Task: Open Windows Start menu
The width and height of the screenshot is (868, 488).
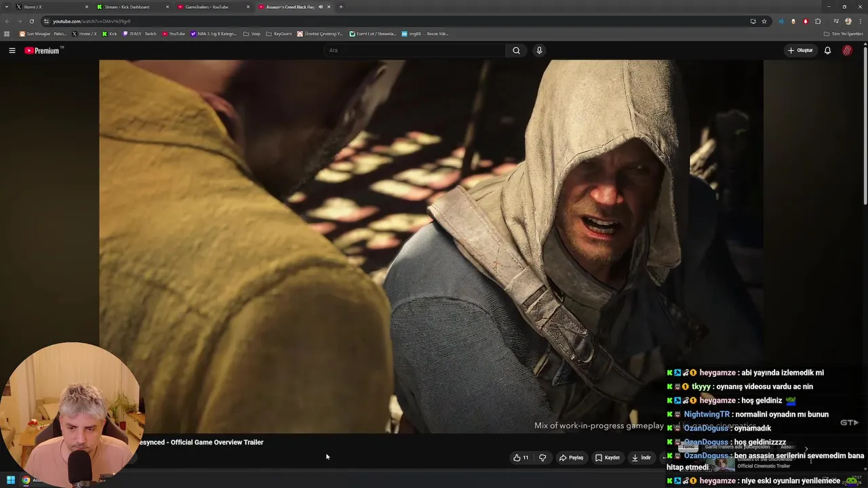Action: coord(10,480)
